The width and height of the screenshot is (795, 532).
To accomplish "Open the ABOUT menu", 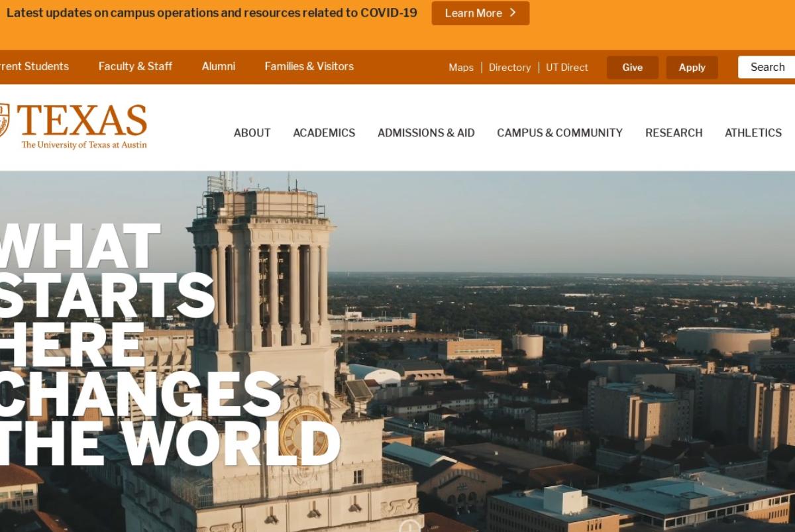I will [x=252, y=133].
